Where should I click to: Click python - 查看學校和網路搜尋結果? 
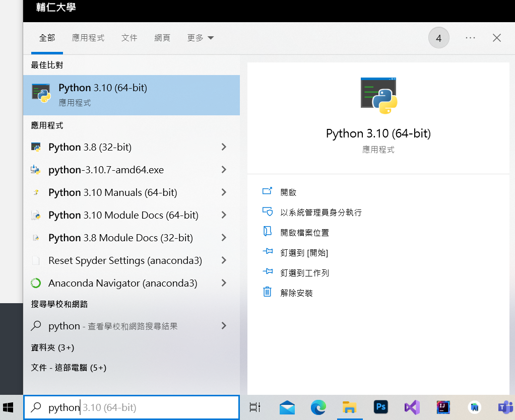pos(113,326)
